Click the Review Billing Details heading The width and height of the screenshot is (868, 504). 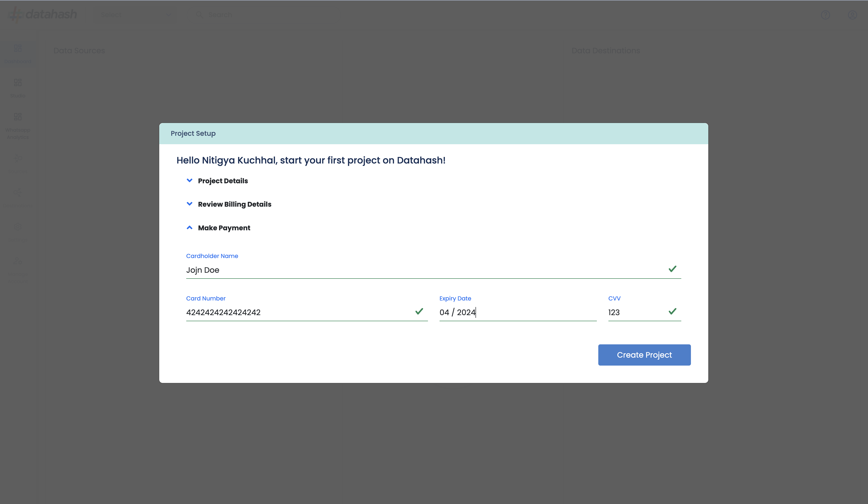(x=234, y=204)
